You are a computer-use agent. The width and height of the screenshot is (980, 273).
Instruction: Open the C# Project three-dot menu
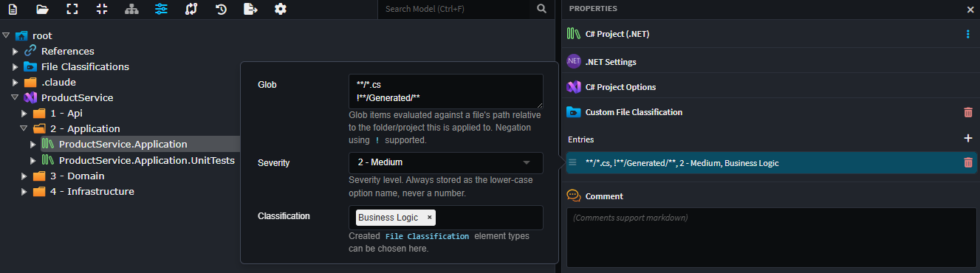(x=968, y=34)
